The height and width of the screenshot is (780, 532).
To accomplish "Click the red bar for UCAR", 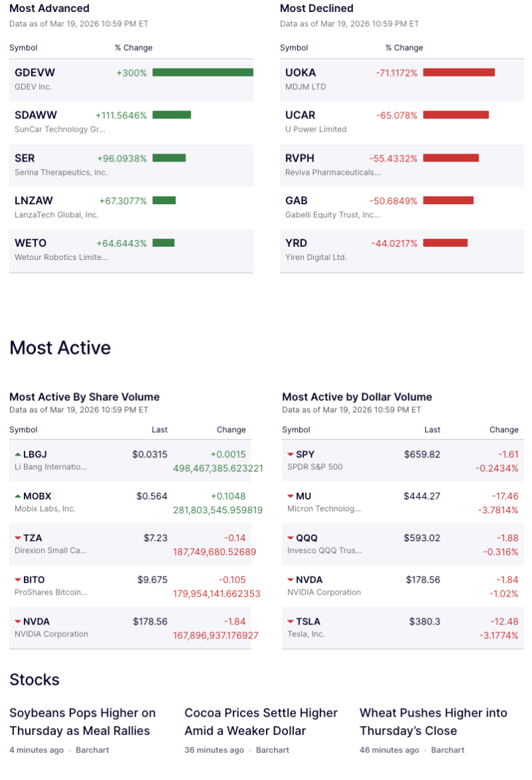I will pos(456,115).
